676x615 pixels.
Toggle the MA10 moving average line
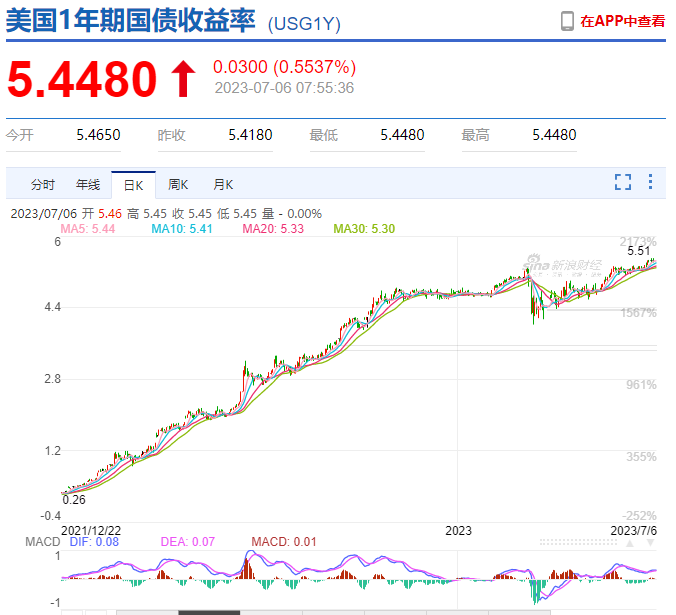point(182,229)
